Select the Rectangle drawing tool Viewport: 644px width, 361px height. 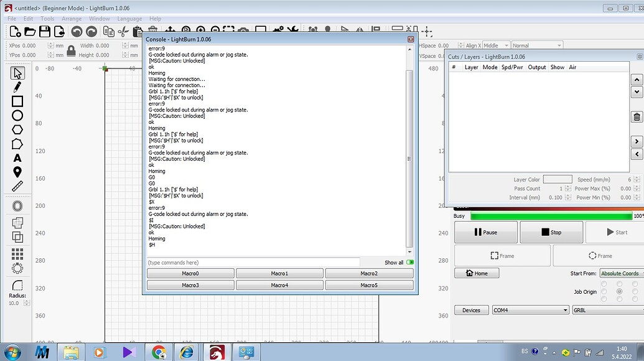point(17,101)
